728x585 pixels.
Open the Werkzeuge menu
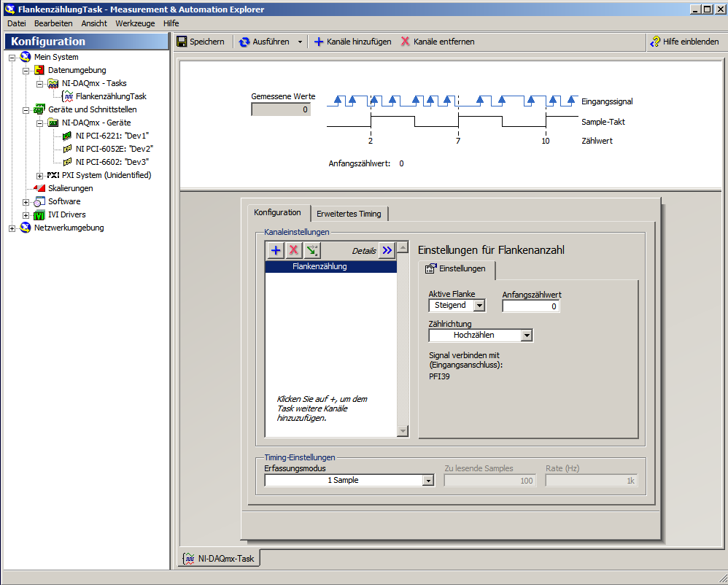tap(135, 23)
